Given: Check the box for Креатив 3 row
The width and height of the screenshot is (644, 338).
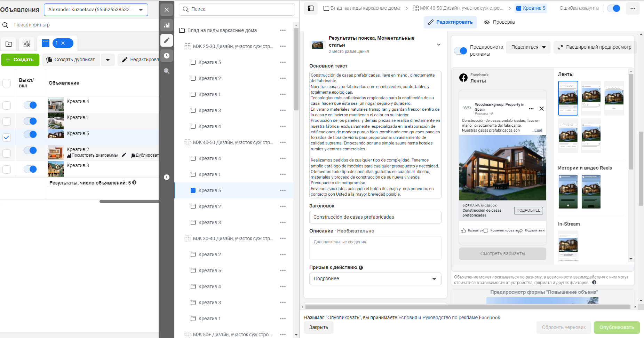Looking at the screenshot, I should coord(7,170).
